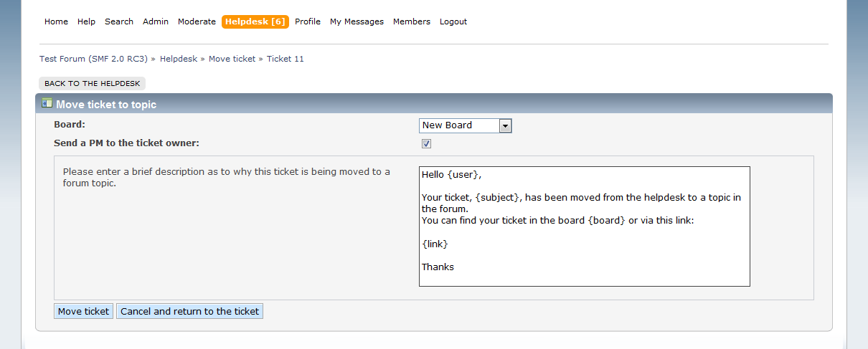Select the New Board combo box
The image size is (868, 349).
pyautogui.click(x=466, y=126)
